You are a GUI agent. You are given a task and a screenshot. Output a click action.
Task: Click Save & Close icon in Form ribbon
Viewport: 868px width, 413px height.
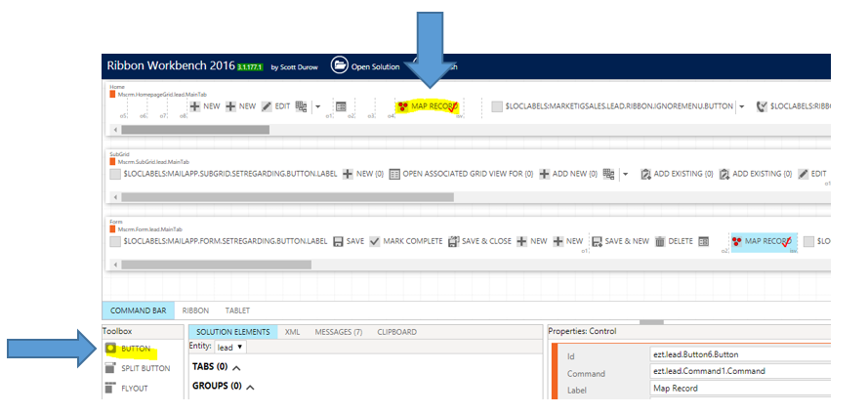(x=454, y=241)
